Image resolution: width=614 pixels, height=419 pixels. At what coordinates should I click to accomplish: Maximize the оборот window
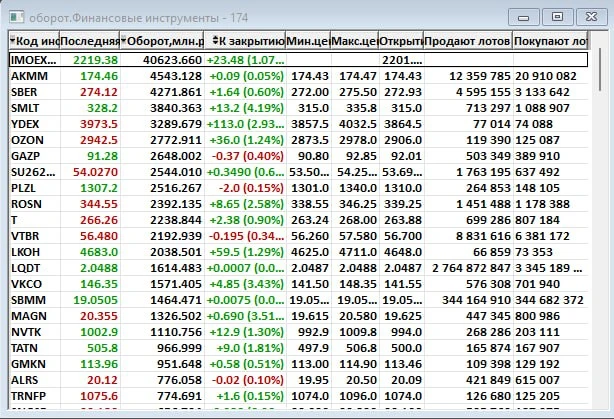(x=557, y=17)
